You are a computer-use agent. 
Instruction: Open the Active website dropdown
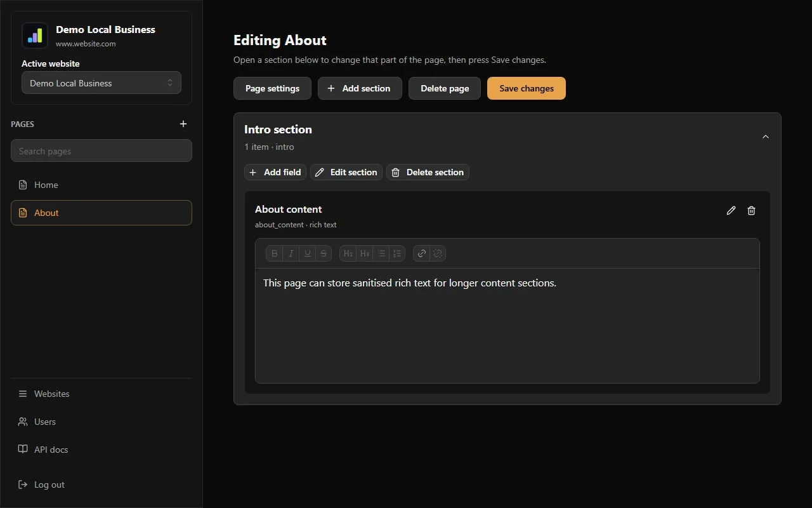[x=101, y=83]
